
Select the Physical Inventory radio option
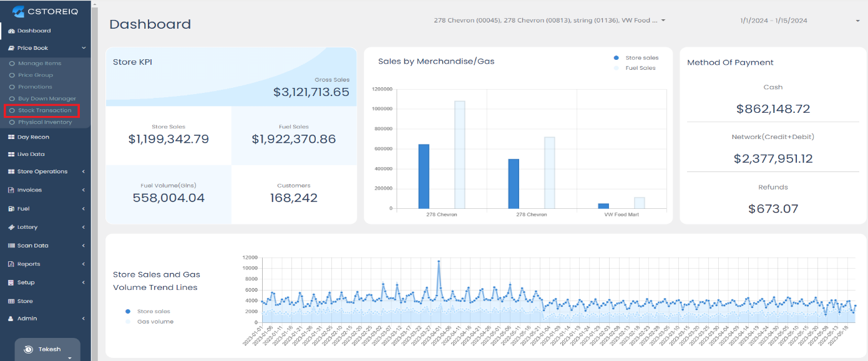click(11, 123)
